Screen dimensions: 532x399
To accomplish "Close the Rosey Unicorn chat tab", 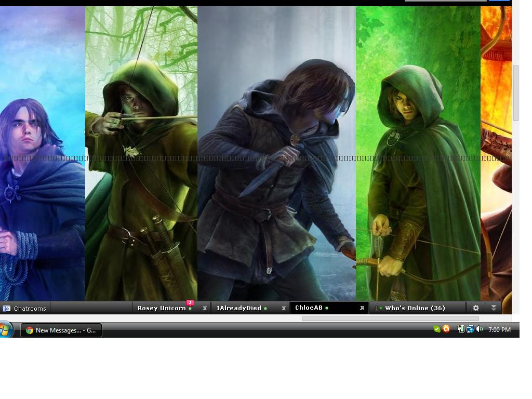I will tap(205, 309).
